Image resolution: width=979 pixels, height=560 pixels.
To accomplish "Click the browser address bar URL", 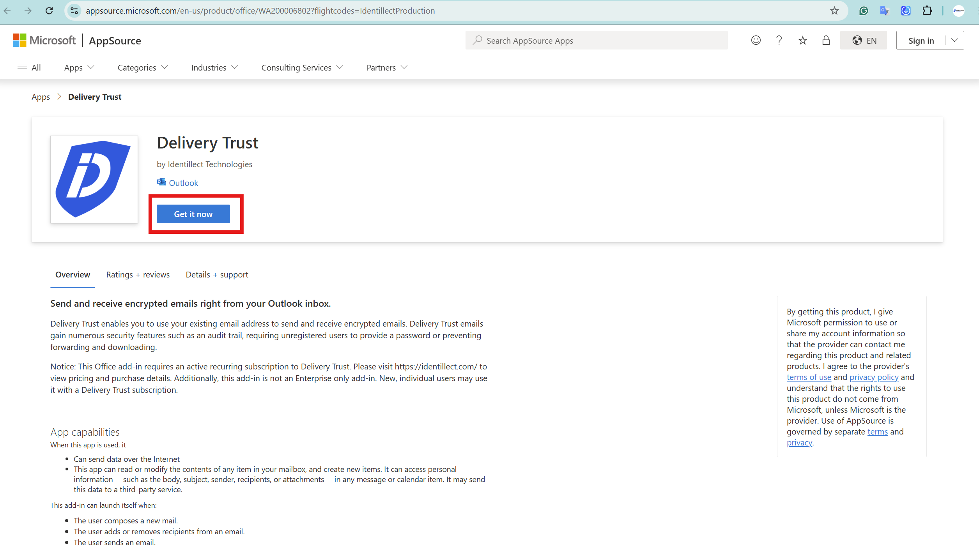I will point(260,11).
